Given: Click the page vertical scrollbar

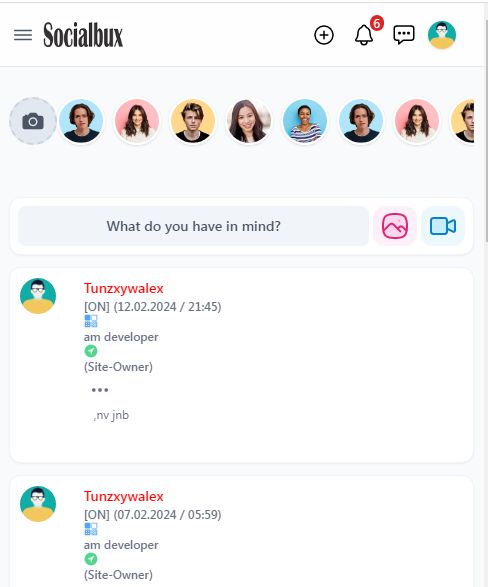Looking at the screenshot, I should click(x=486, y=131).
